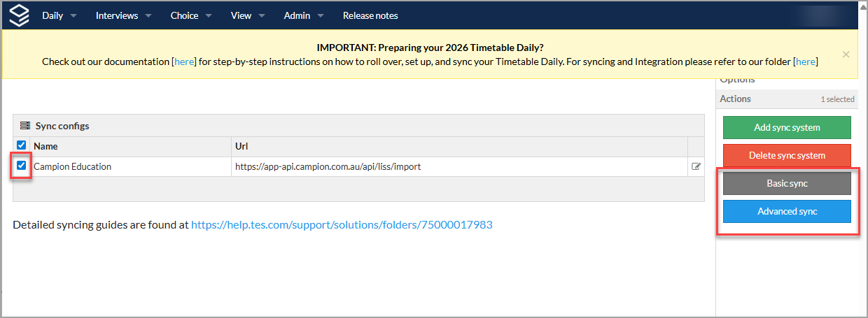Dismiss the yellow announcement banner
The image size is (868, 318).
click(x=846, y=54)
